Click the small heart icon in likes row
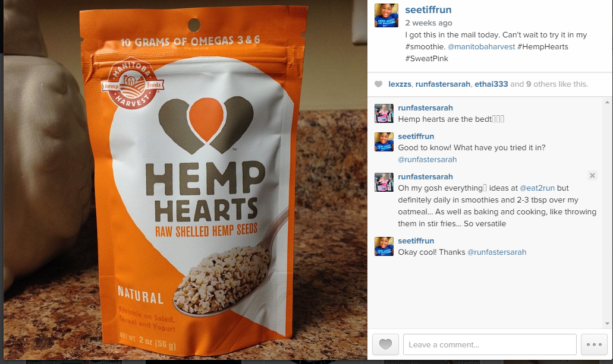613x364 pixels. click(x=378, y=84)
